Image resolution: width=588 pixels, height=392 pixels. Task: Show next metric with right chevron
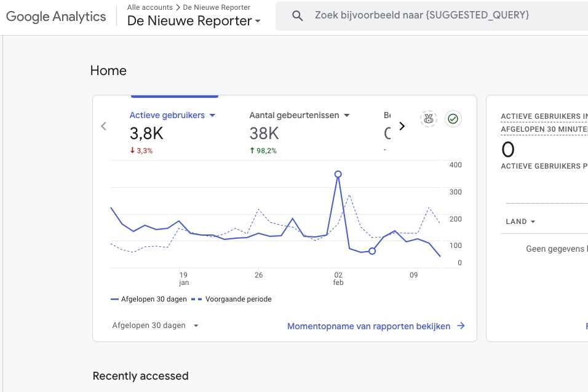click(402, 126)
